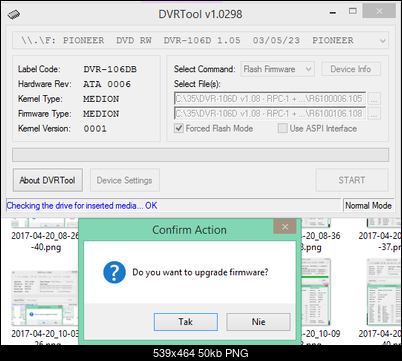This screenshot has width=402, height=361.
Task: Click the Normal Mode status indicator
Action: 368,206
